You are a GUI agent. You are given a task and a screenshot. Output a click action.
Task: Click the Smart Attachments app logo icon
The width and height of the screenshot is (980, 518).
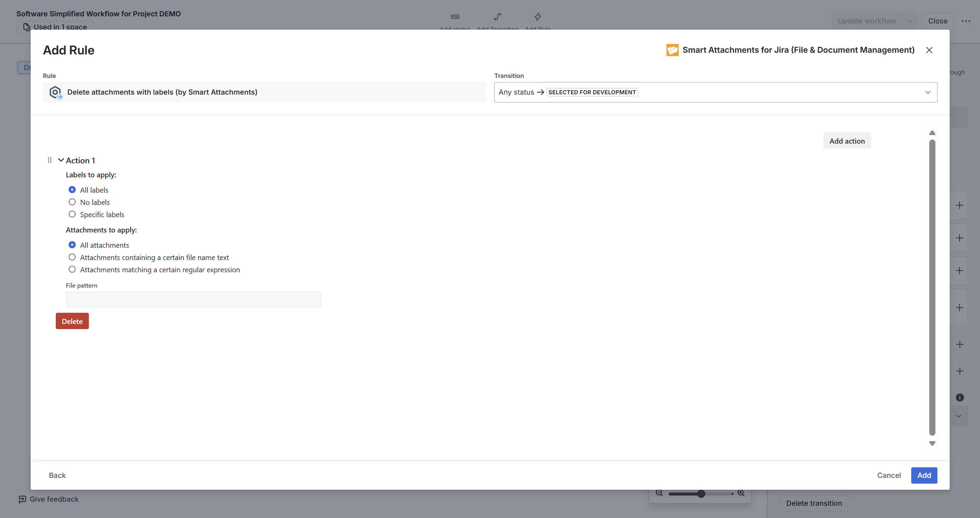[x=672, y=50]
